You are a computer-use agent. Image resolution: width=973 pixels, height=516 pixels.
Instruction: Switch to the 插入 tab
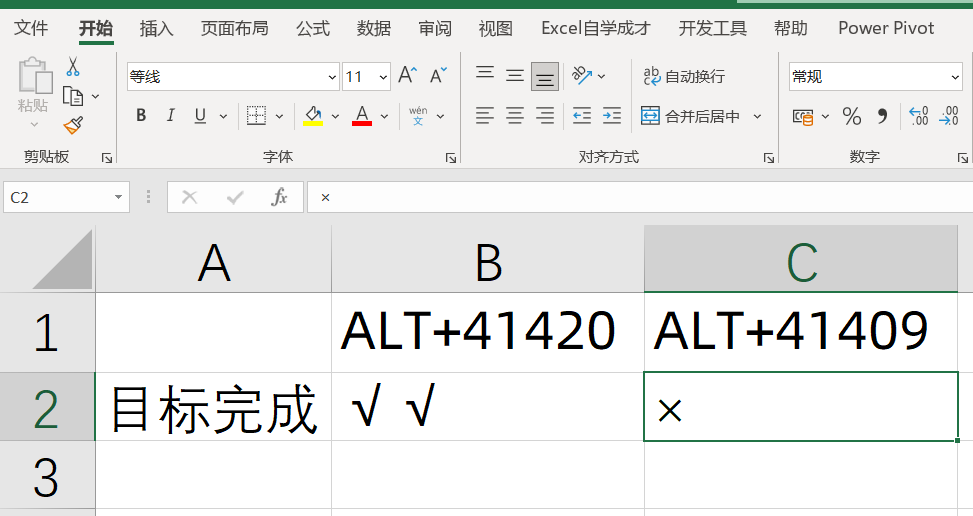pyautogui.click(x=156, y=28)
